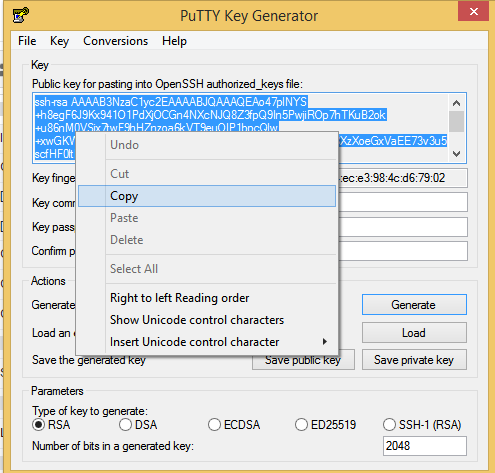
Task: Open the Conversions menu
Action: point(115,41)
